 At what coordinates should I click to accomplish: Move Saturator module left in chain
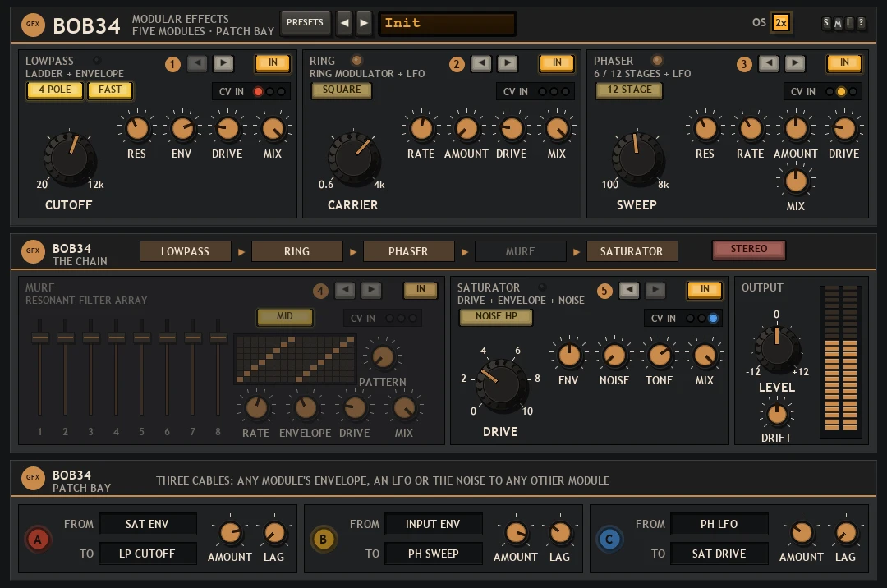pos(629,290)
